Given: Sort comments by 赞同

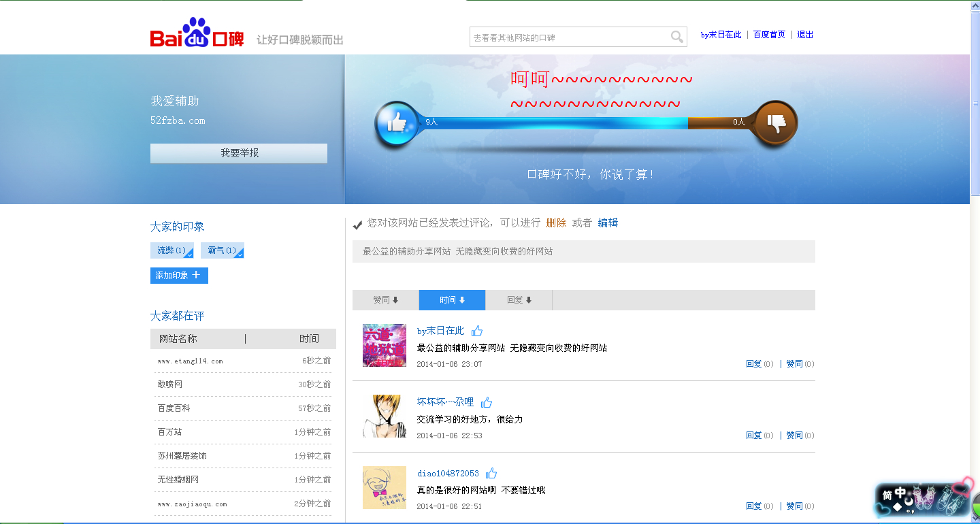Looking at the screenshot, I should click(x=385, y=300).
